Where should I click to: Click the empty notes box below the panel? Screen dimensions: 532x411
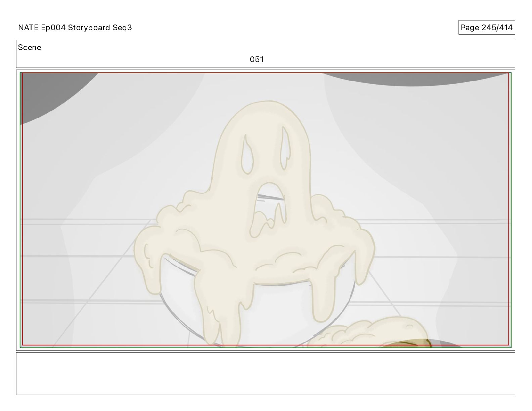(265, 373)
